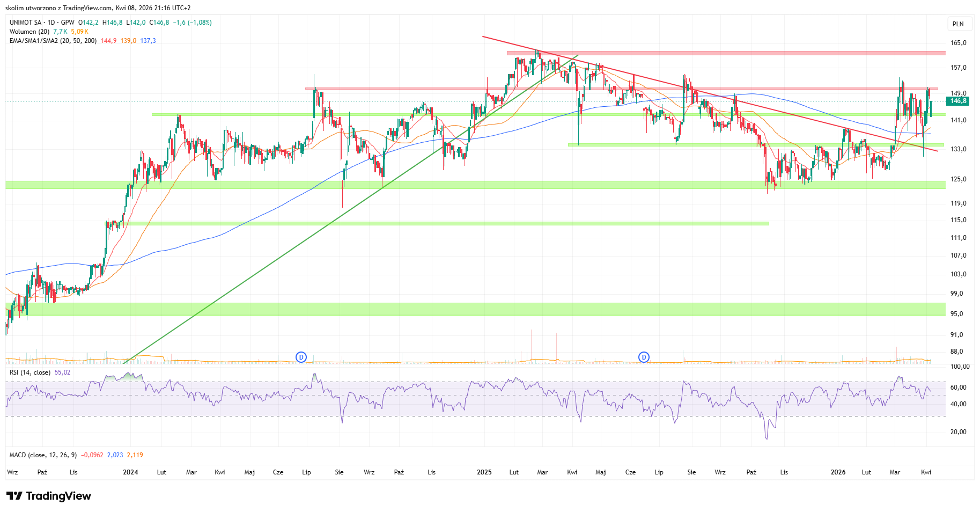This screenshot has width=980, height=512.
Task: Click the close price value C146,8
Action: coord(159,23)
